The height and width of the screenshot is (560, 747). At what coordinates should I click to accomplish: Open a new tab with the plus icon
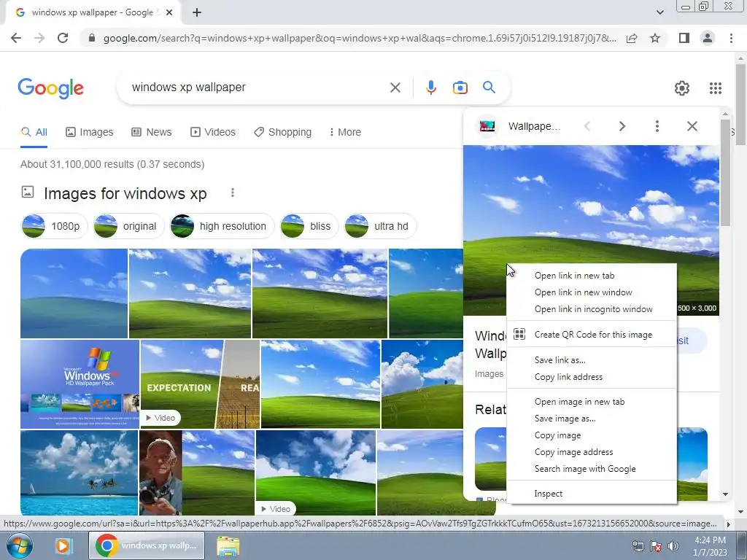point(197,13)
